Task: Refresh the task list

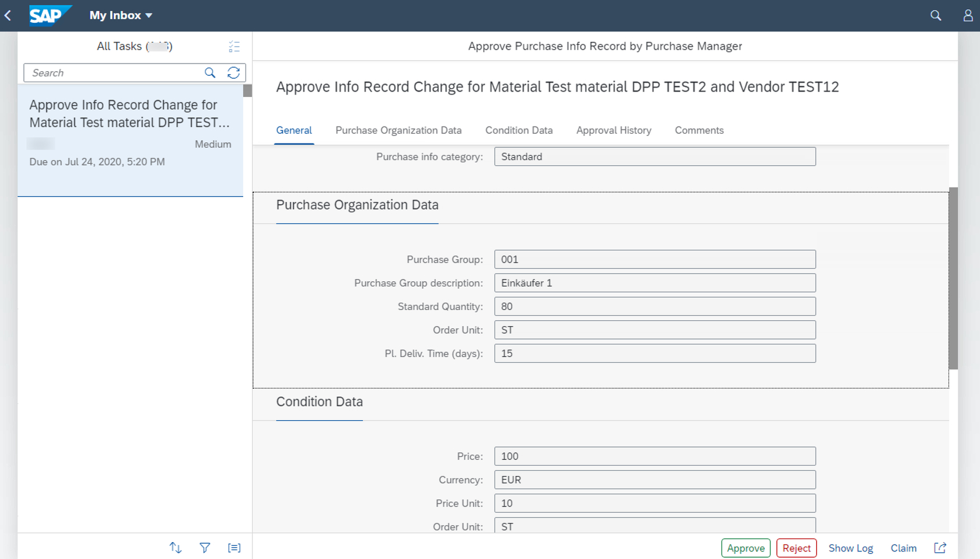Action: 233,73
